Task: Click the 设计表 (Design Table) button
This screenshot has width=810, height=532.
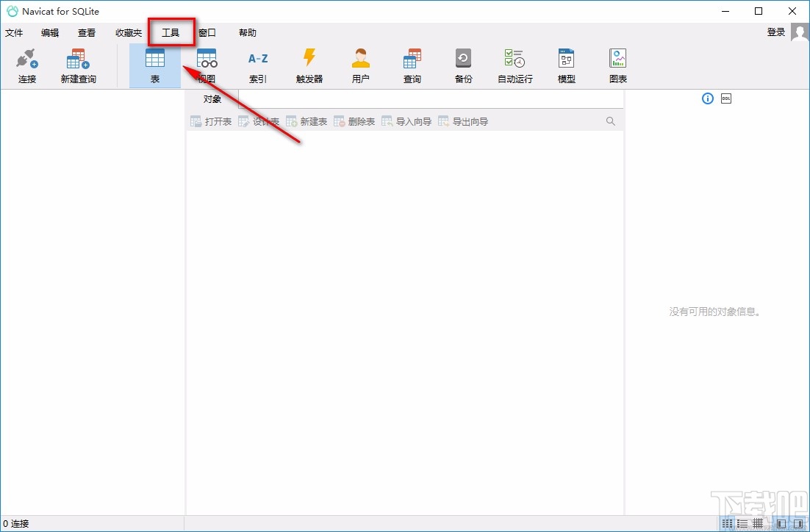Action: (x=259, y=121)
